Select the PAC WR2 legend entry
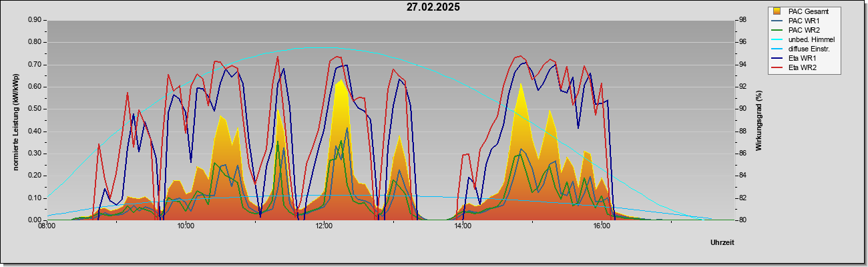Screen dimensions: 868x267 pos(803,30)
